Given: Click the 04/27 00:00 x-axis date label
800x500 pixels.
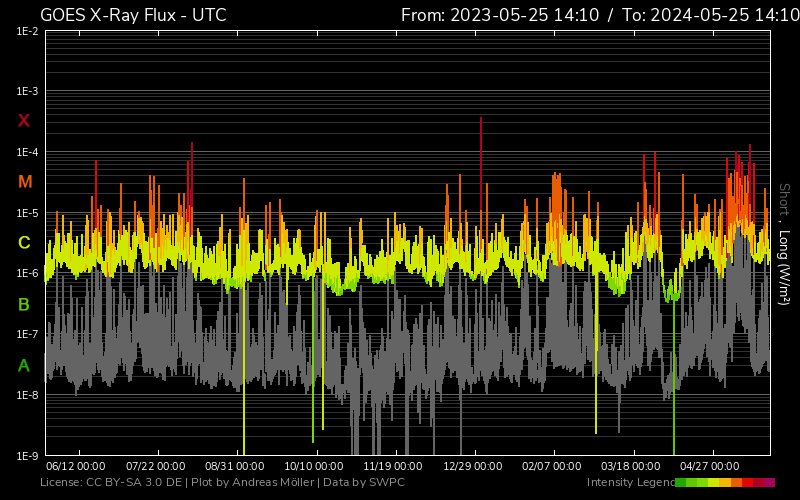Looking at the screenshot, I should pyautogui.click(x=710, y=466).
